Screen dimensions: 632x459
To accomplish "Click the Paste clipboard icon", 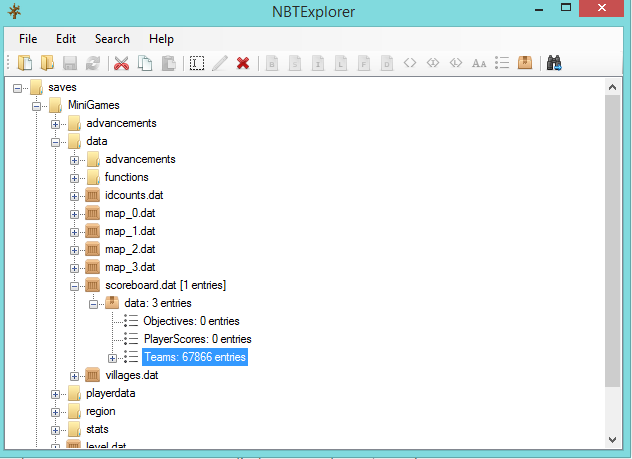I will coord(168,63).
